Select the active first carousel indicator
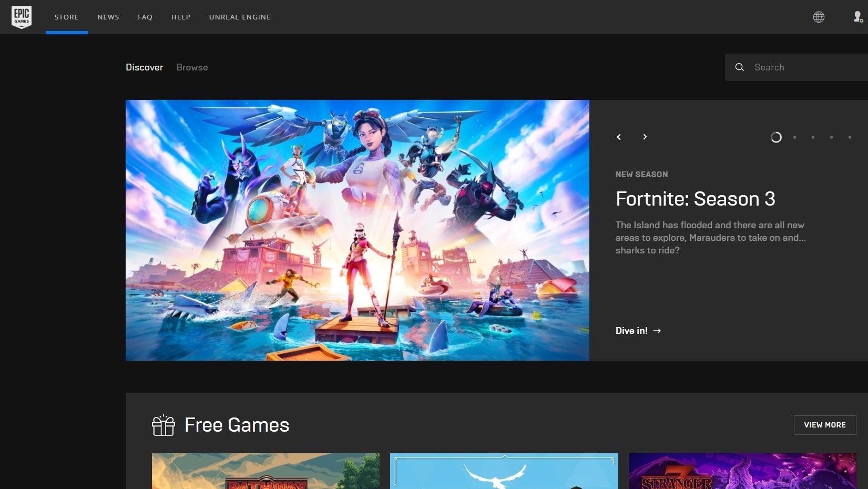 776,137
